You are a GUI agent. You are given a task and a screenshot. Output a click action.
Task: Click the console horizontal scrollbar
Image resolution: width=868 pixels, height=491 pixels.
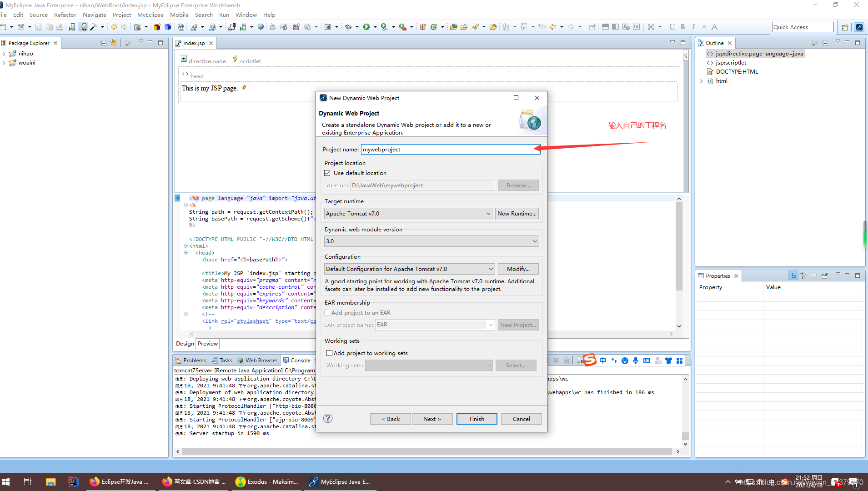coord(426,451)
